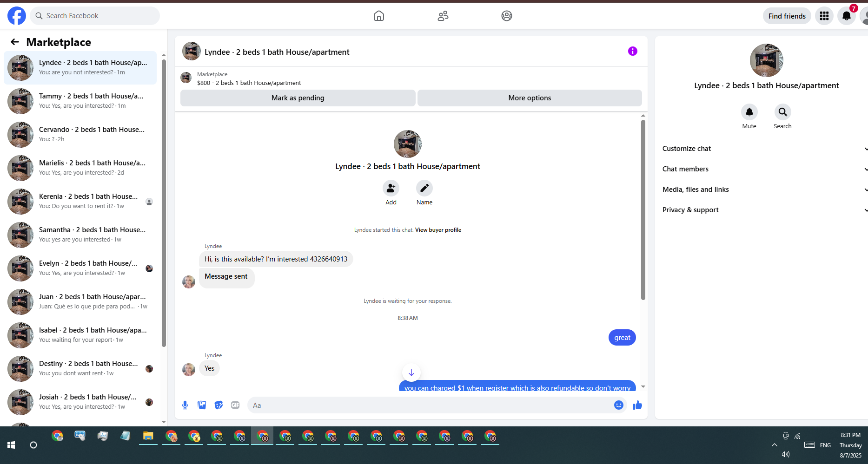Viewport: 868px width, 464px height.
Task: Open the Evelyn conversation
Action: 80,268
